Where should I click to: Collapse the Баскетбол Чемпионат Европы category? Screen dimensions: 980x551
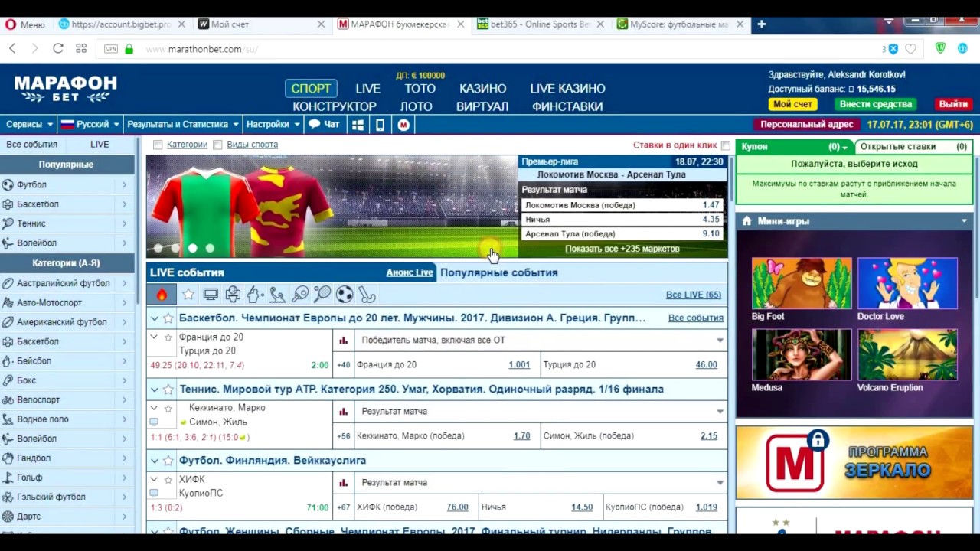coord(155,318)
